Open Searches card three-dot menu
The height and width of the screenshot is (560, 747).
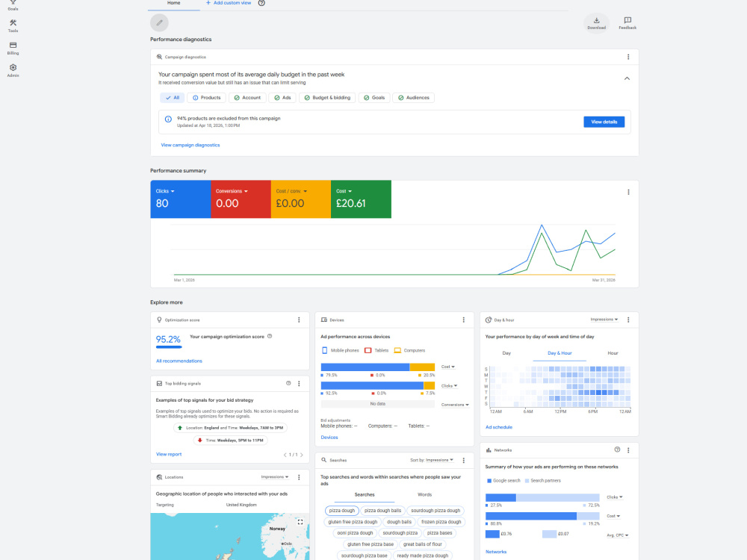(464, 461)
